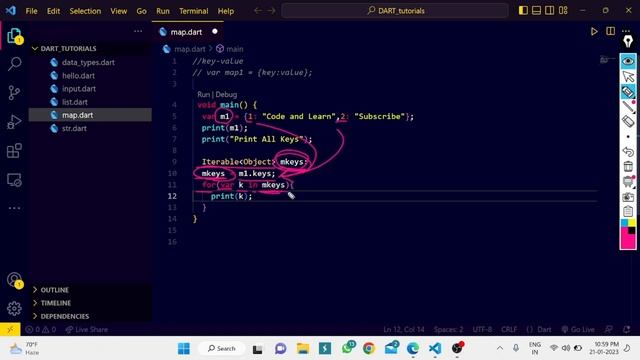Toggle the primary side bar
This screenshot has height=360, width=640.
523,11
